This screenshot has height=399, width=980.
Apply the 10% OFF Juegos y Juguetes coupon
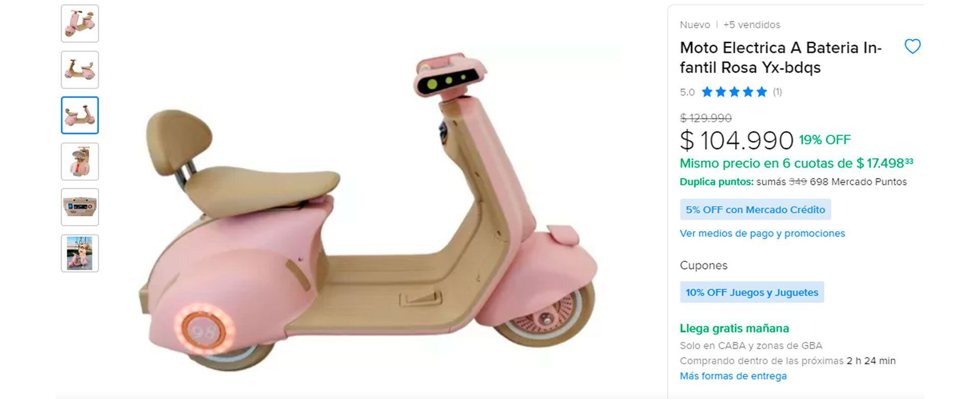click(x=752, y=292)
